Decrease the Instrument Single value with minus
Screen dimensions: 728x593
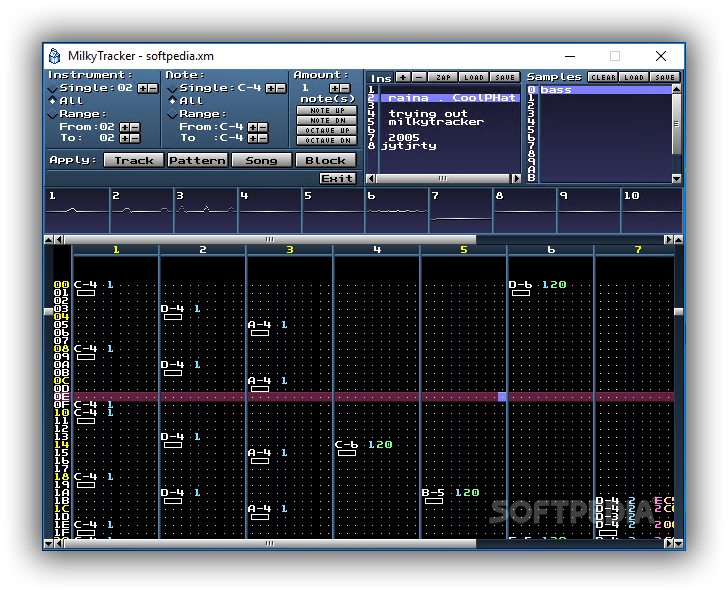point(153,88)
